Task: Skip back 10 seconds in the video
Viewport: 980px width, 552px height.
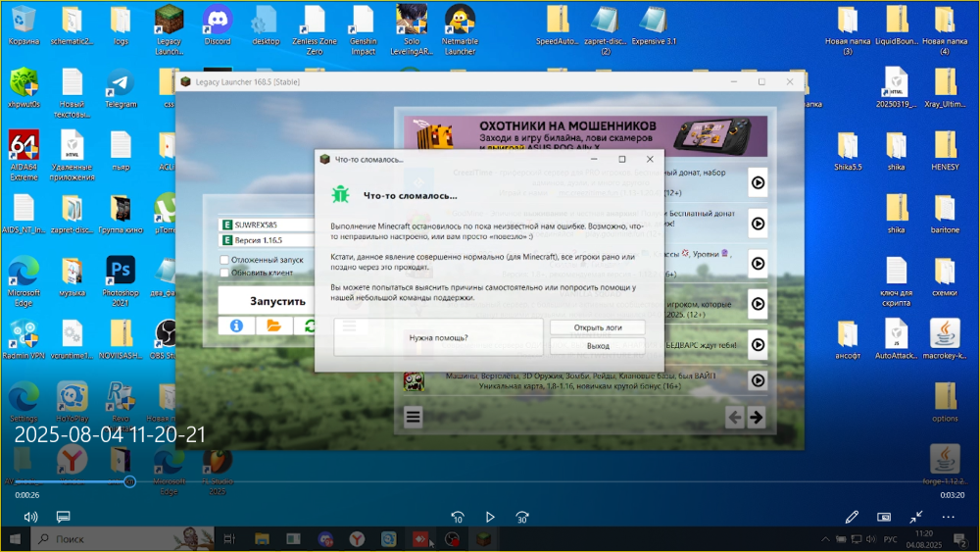Action: [458, 517]
